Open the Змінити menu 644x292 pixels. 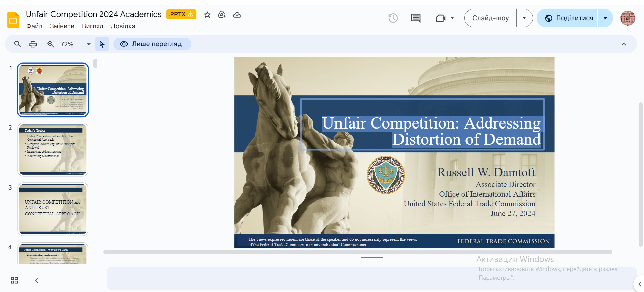tap(62, 26)
